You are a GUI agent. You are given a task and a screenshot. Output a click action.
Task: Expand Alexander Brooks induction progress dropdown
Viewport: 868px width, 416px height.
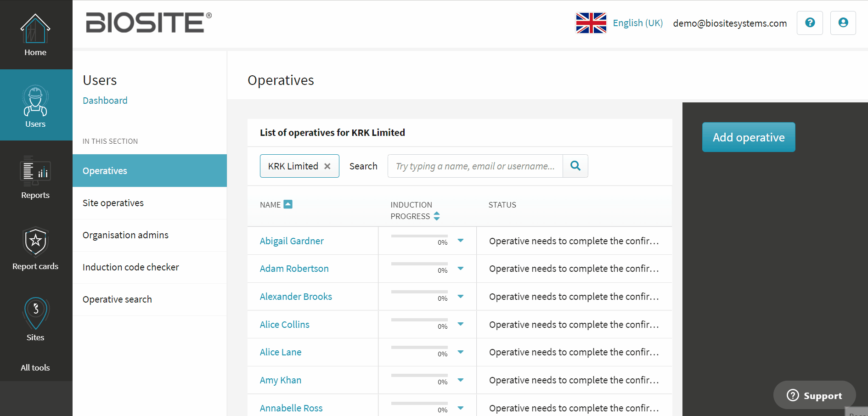pos(461,297)
